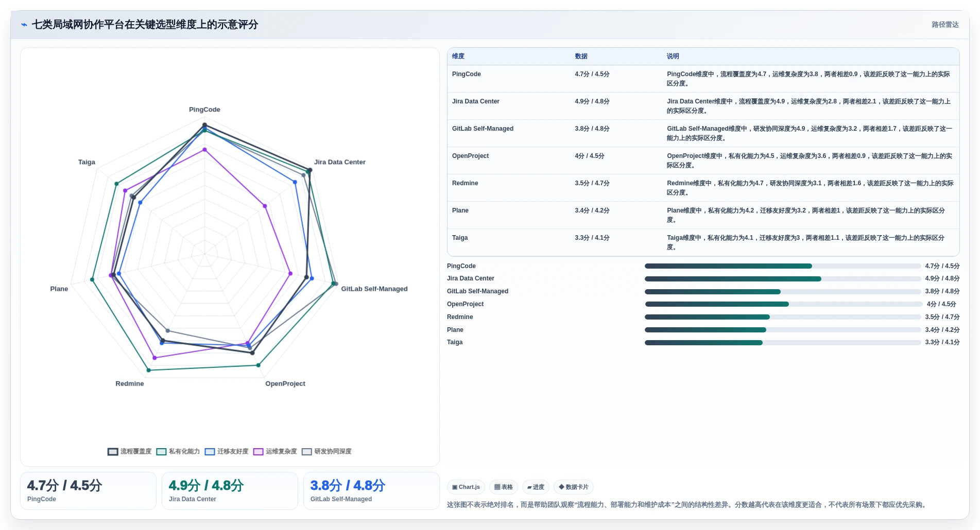Click the Taiga progress bar

click(783, 343)
